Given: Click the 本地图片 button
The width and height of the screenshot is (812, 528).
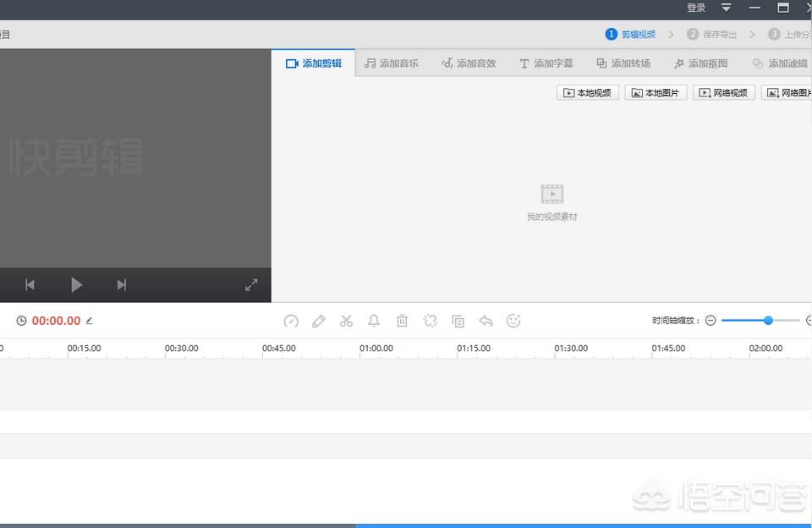Looking at the screenshot, I should 656,93.
